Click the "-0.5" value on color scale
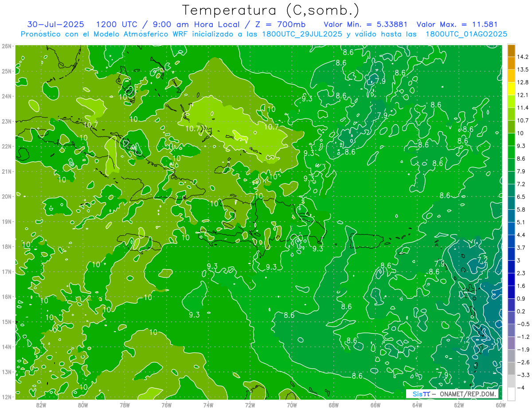This screenshot has width=532, height=411. point(523,324)
